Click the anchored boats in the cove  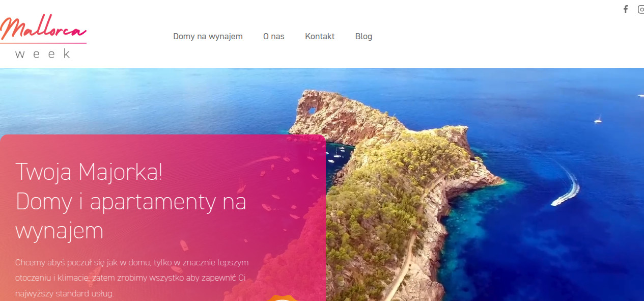pyautogui.click(x=335, y=154)
